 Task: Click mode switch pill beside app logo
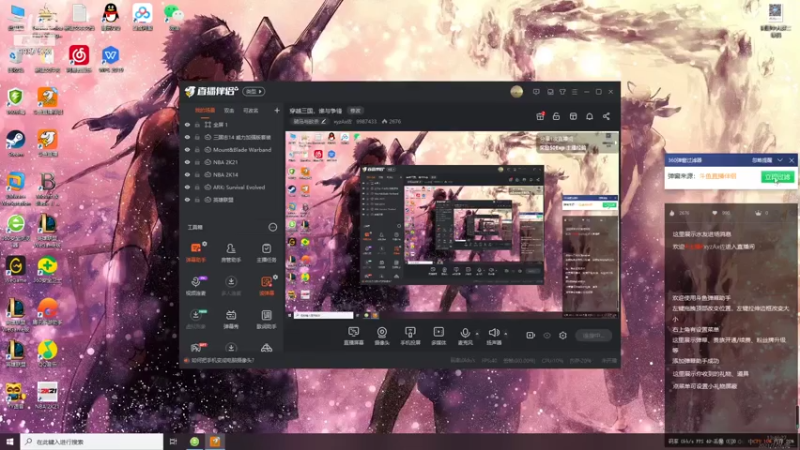(254, 92)
